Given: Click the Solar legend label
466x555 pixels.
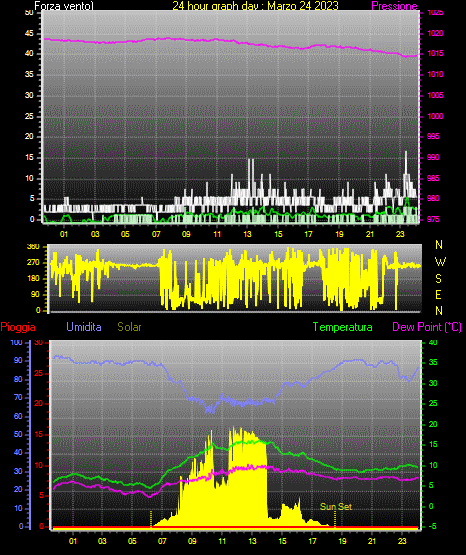Looking at the screenshot, I should click(130, 327).
